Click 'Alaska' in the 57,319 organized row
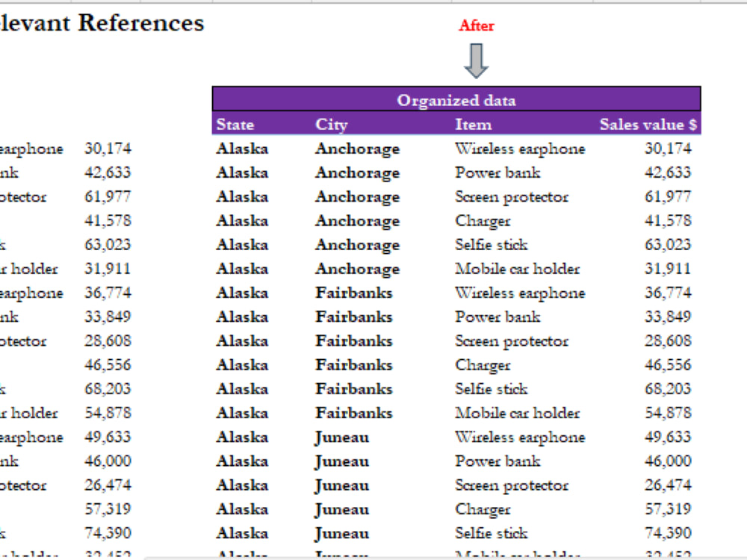This screenshot has height=560, width=747. click(x=242, y=509)
